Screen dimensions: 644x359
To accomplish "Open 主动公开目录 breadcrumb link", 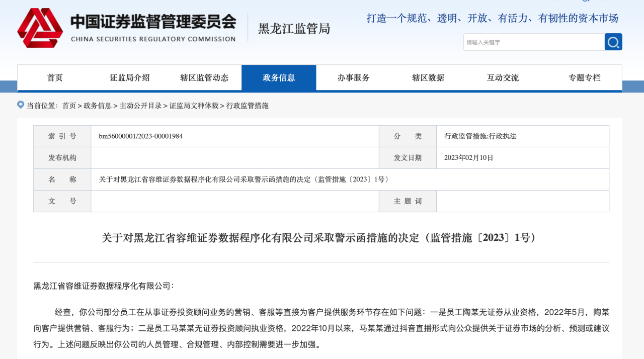I will click(x=140, y=106).
